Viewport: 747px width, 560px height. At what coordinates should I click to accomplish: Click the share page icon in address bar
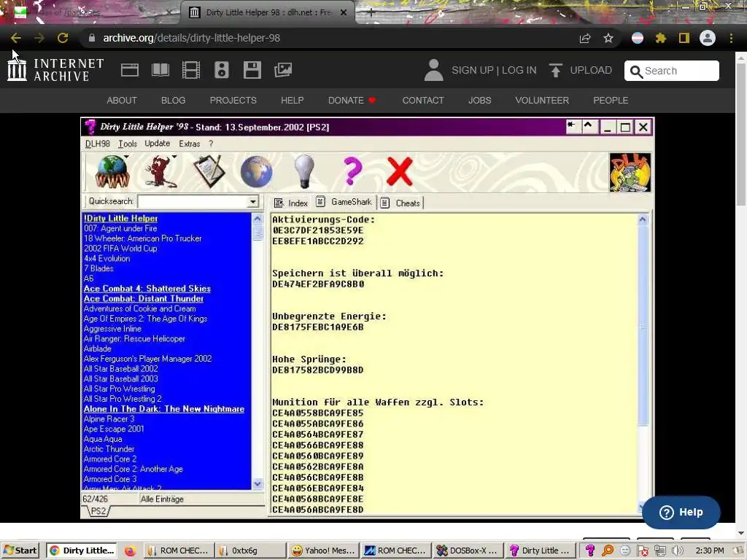pyautogui.click(x=585, y=38)
